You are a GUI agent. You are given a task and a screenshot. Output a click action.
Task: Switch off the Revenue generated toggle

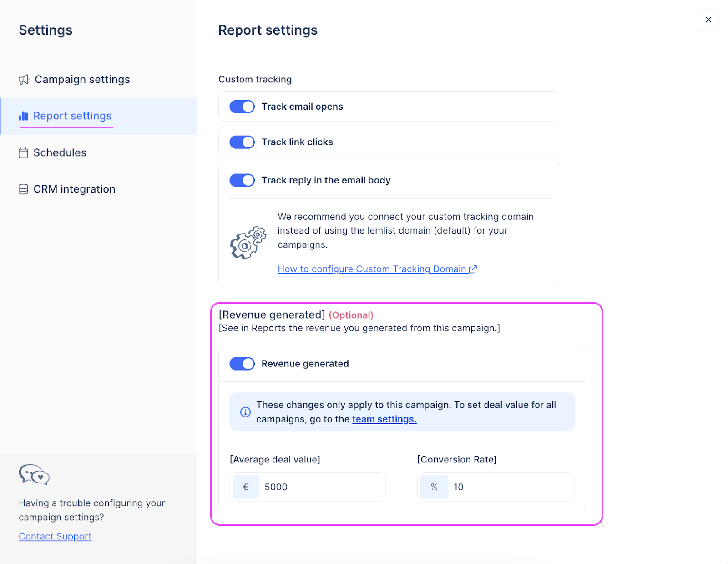pos(242,364)
